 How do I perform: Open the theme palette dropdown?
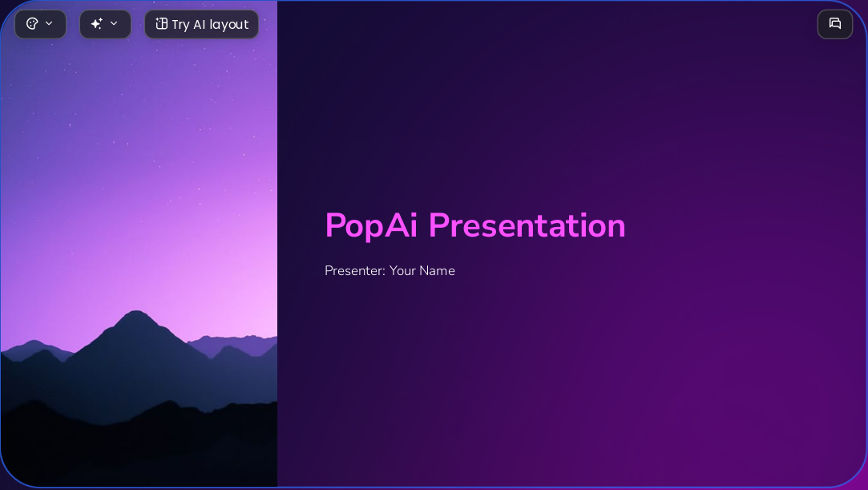click(x=40, y=24)
